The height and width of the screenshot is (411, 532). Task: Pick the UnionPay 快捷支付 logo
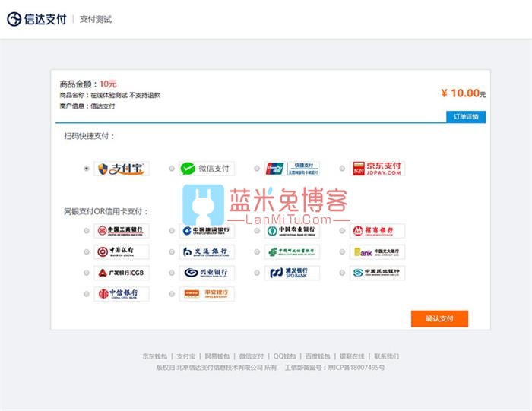pos(292,169)
